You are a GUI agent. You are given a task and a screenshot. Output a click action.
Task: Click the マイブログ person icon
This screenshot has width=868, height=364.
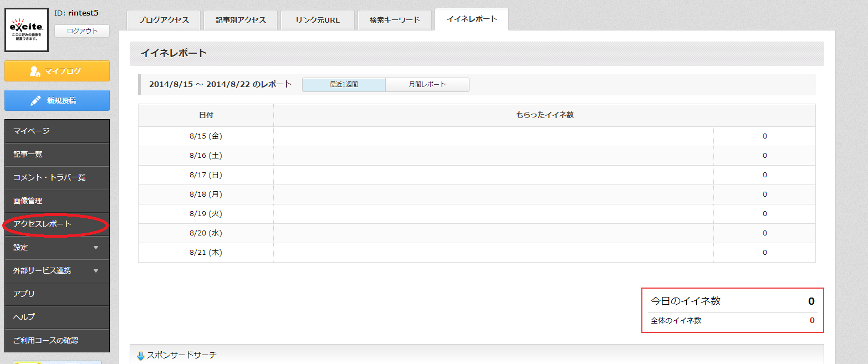pyautogui.click(x=35, y=71)
